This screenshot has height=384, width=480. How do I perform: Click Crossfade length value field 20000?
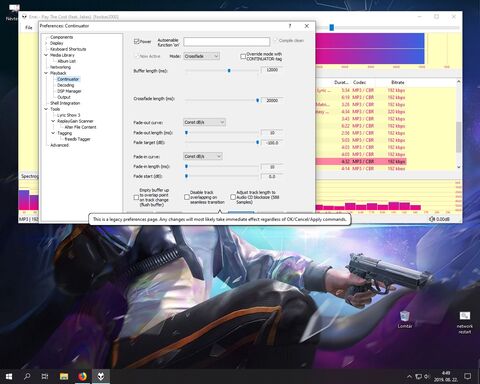coord(272,100)
